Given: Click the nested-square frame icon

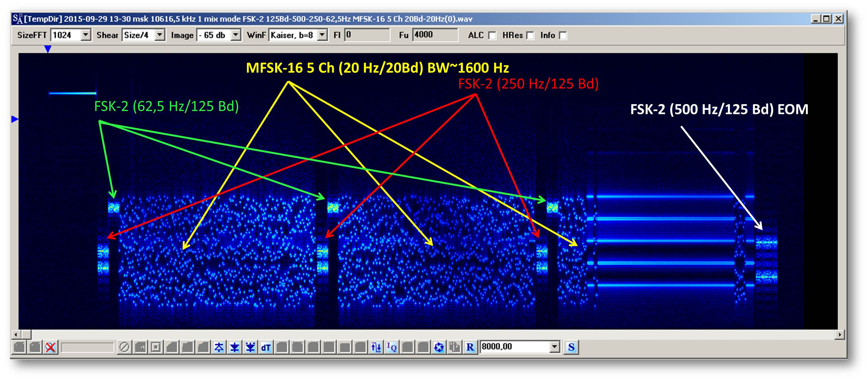Looking at the screenshot, I should (156, 347).
